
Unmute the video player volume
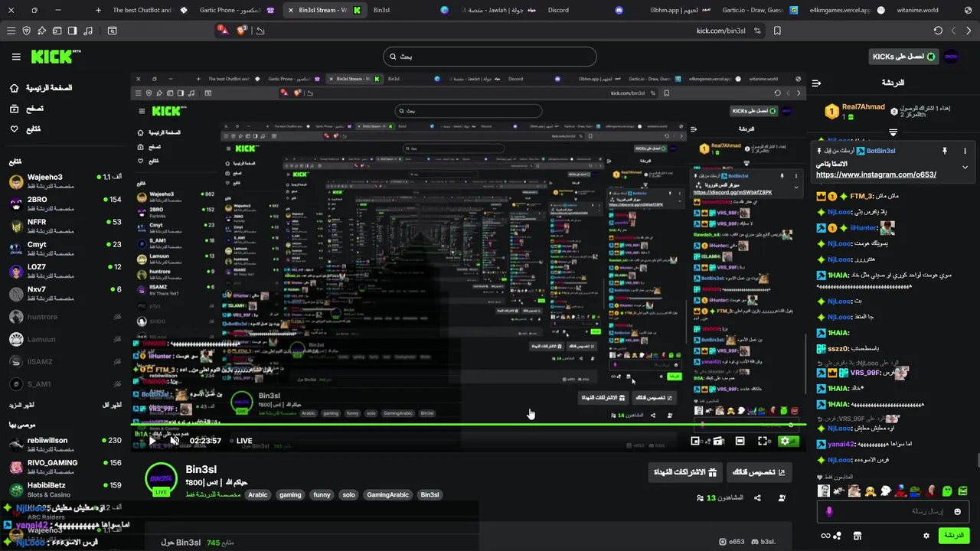175,441
